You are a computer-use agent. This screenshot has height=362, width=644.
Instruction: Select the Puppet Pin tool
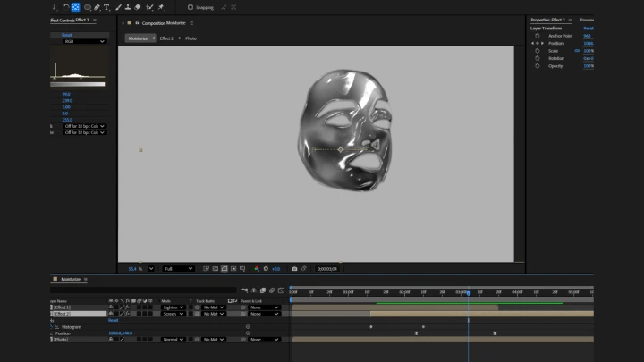(x=160, y=7)
